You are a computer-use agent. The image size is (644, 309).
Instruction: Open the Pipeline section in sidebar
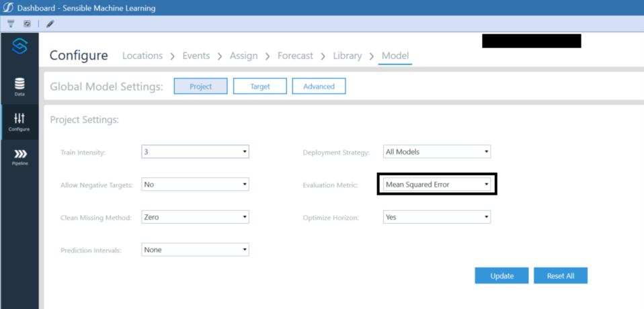click(19, 158)
